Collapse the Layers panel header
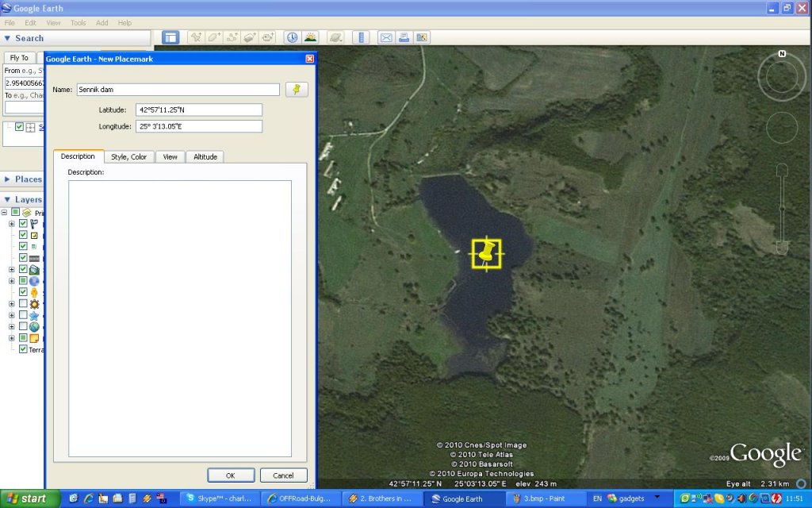The height and width of the screenshot is (508, 812). (x=8, y=200)
